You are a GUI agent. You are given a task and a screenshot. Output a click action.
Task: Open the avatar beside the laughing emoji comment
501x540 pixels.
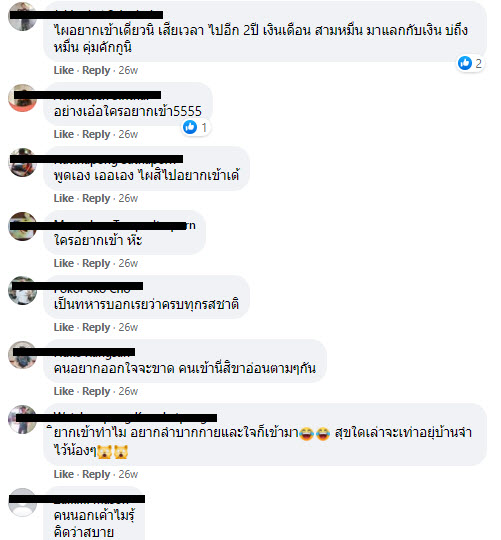22,419
